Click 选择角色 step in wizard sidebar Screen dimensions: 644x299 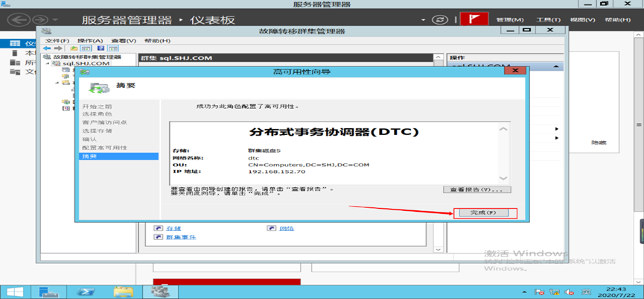(x=97, y=113)
